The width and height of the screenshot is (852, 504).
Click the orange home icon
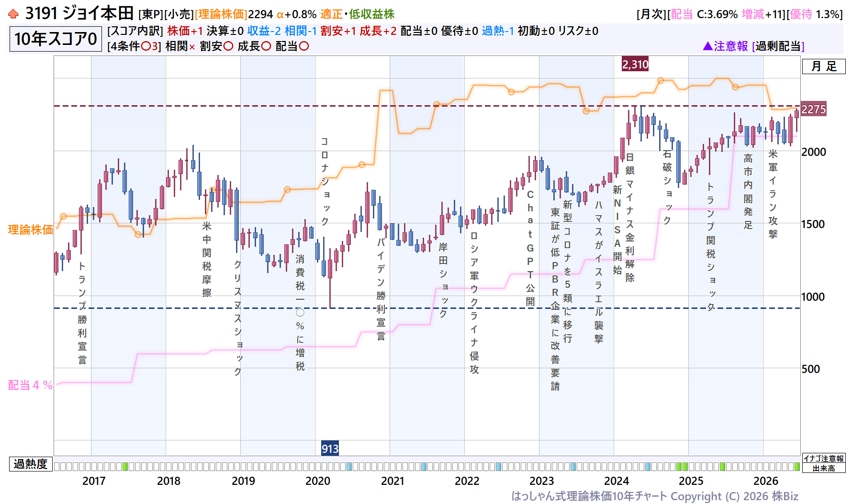[13, 14]
